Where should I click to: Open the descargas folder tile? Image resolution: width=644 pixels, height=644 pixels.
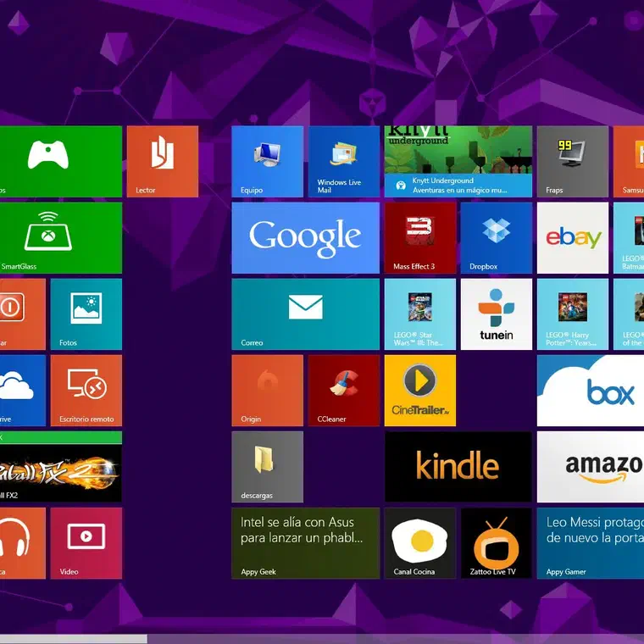(x=268, y=467)
